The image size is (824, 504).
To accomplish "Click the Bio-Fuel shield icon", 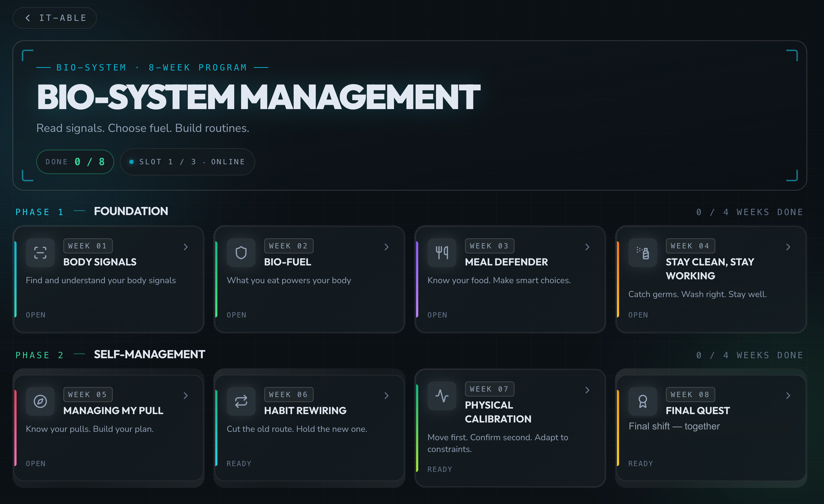I will [241, 253].
